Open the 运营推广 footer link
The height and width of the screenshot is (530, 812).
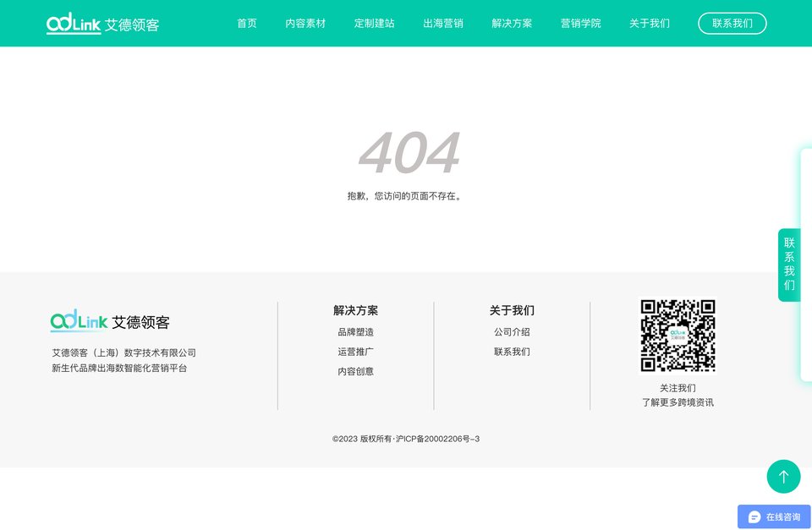[356, 352]
